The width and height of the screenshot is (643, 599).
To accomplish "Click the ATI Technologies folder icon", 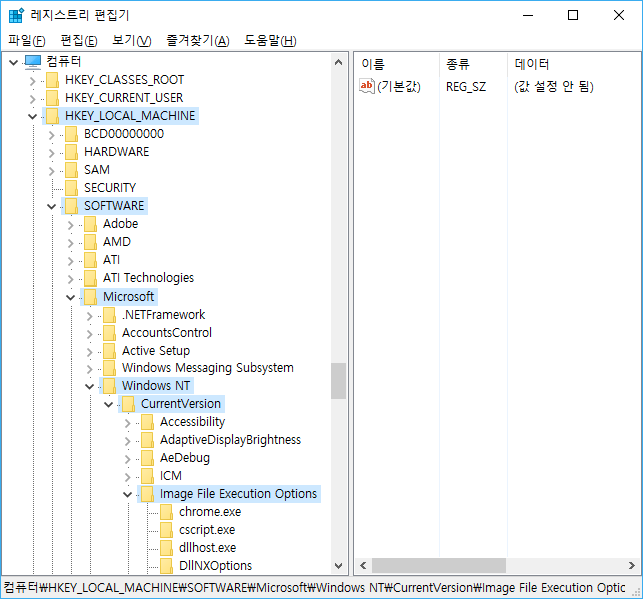I will [x=90, y=278].
